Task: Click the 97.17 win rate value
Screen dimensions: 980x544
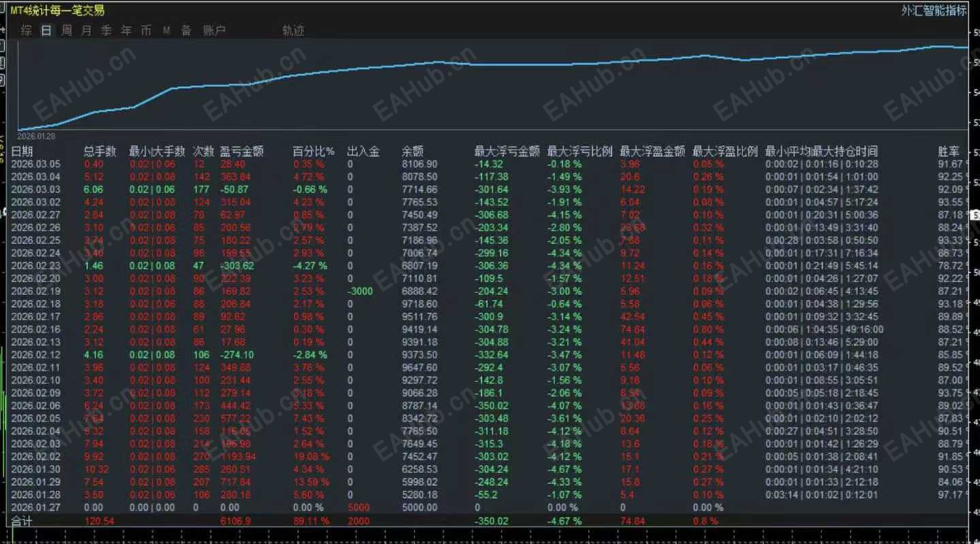Action: [951, 494]
